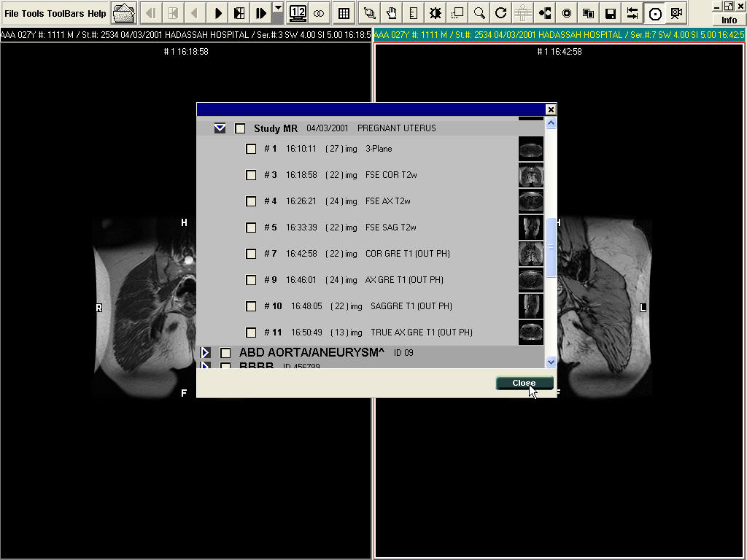Viewport: 747px width, 560px height.
Task: Select the pan hand tool
Action: 392,13
